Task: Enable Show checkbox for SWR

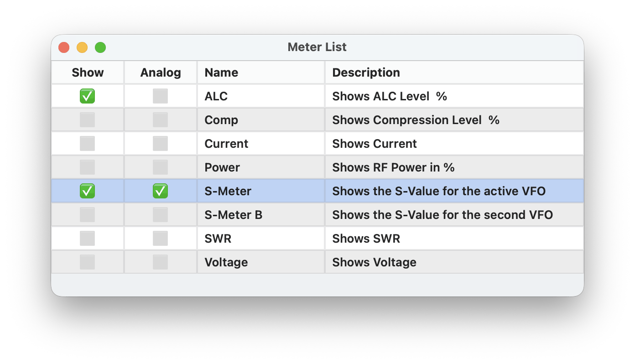Action: [87, 239]
